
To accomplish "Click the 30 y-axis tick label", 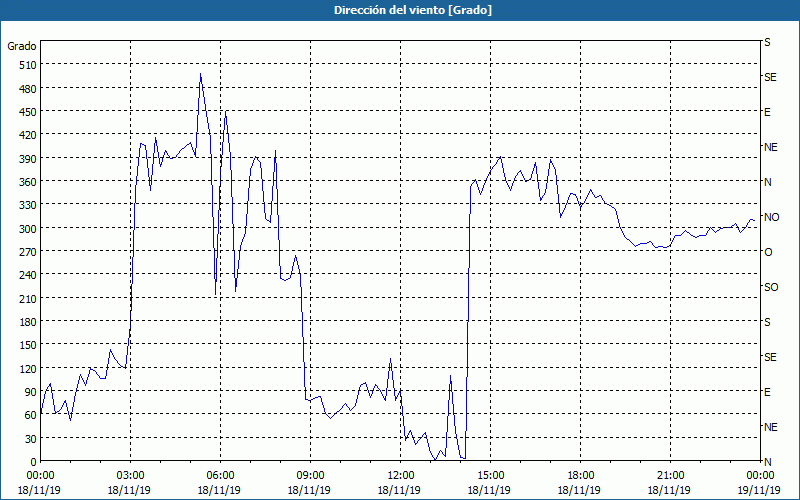I will pos(31,438).
